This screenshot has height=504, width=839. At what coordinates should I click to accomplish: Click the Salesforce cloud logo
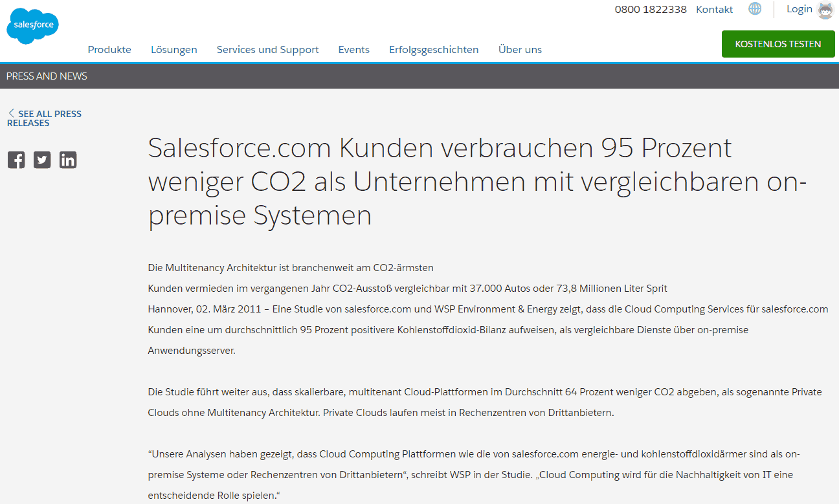pos(32,27)
